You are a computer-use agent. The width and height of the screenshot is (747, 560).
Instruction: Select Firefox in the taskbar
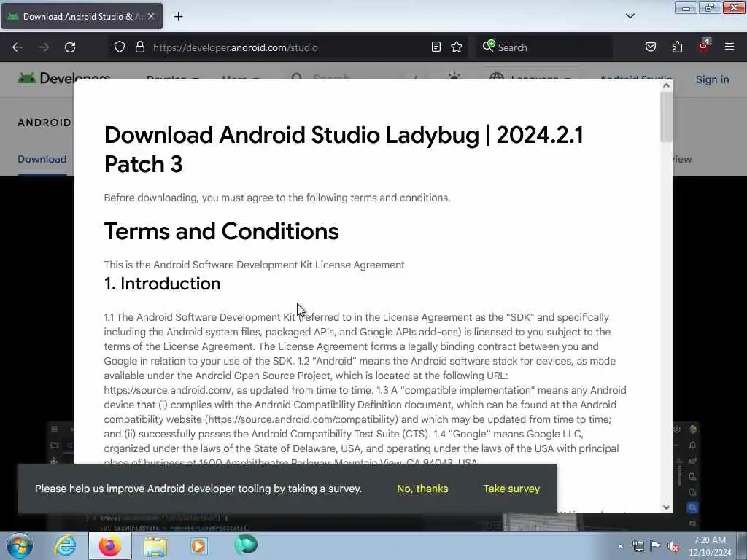pos(109,545)
